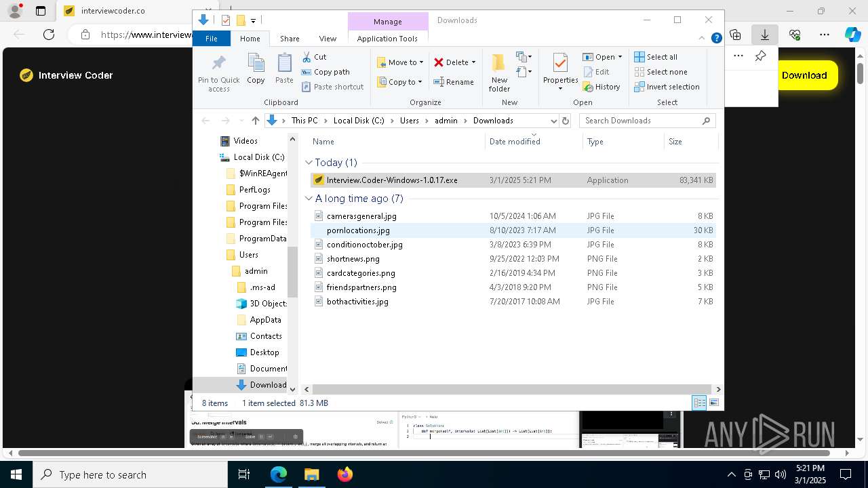Open Explorer Help question mark icon

point(716,39)
